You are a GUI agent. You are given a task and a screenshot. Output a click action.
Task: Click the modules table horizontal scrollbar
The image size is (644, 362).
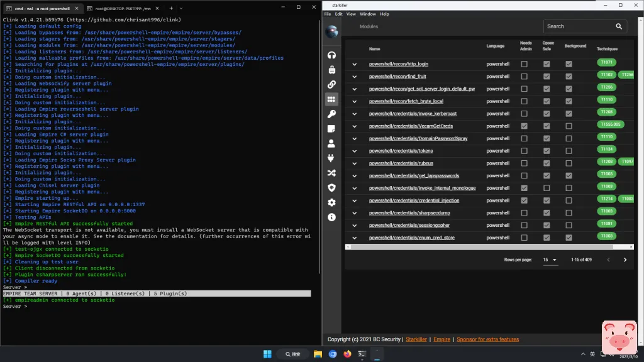point(478,247)
